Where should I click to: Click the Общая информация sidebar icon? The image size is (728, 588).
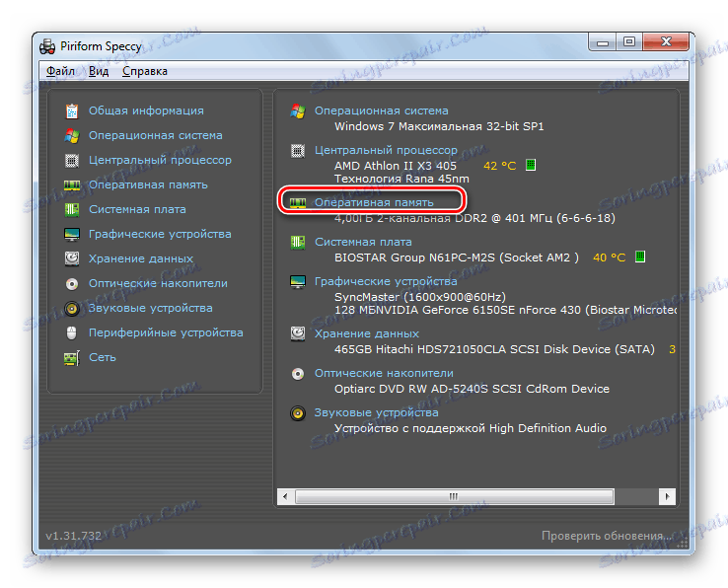click(71, 111)
